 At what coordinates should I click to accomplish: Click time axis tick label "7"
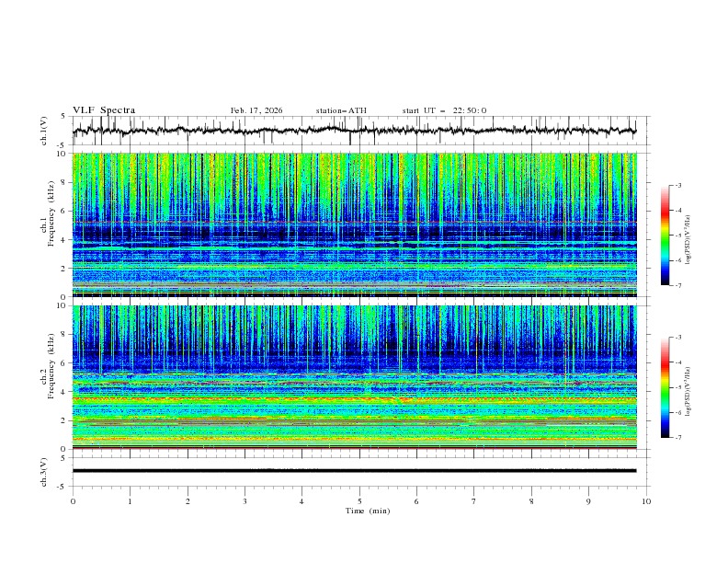(x=474, y=501)
